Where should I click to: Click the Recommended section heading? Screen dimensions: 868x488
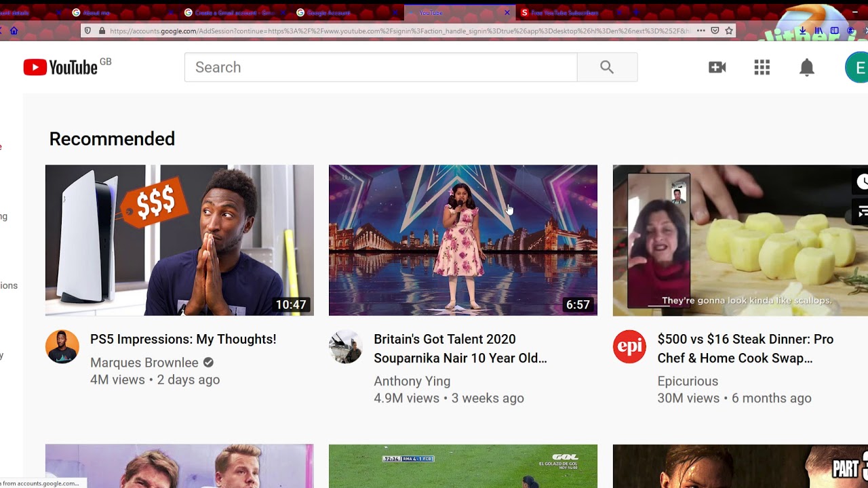tap(112, 139)
